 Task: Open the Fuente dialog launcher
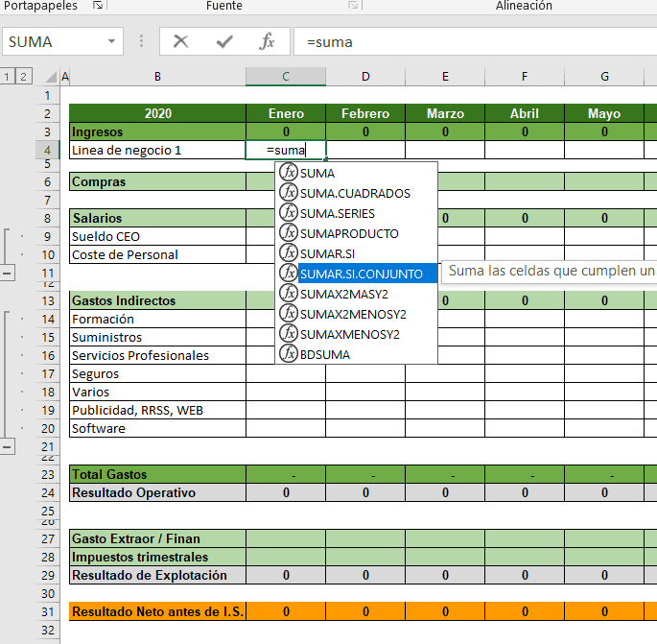pyautogui.click(x=353, y=6)
